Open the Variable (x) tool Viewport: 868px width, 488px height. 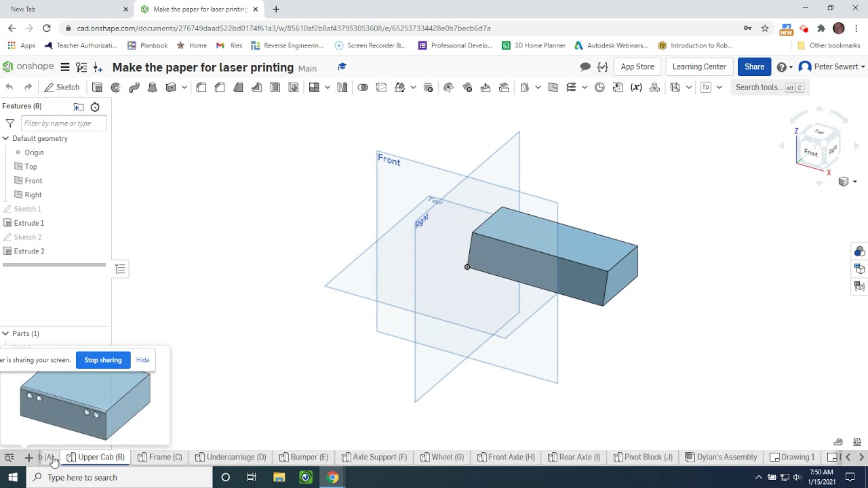pos(636,87)
